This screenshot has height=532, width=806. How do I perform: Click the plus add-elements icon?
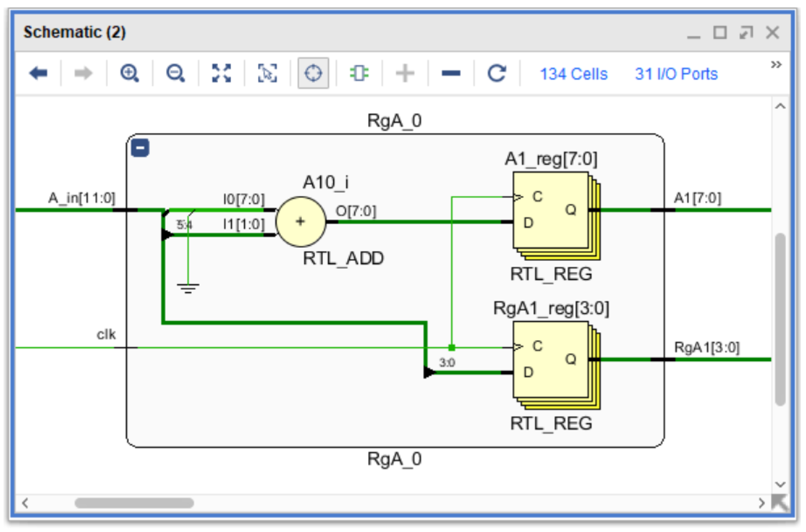tap(405, 73)
